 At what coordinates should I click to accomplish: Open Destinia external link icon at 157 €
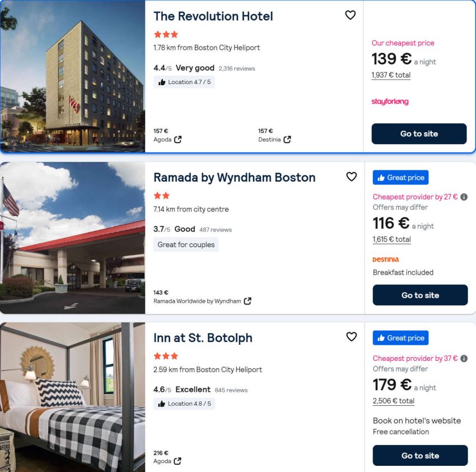[287, 140]
